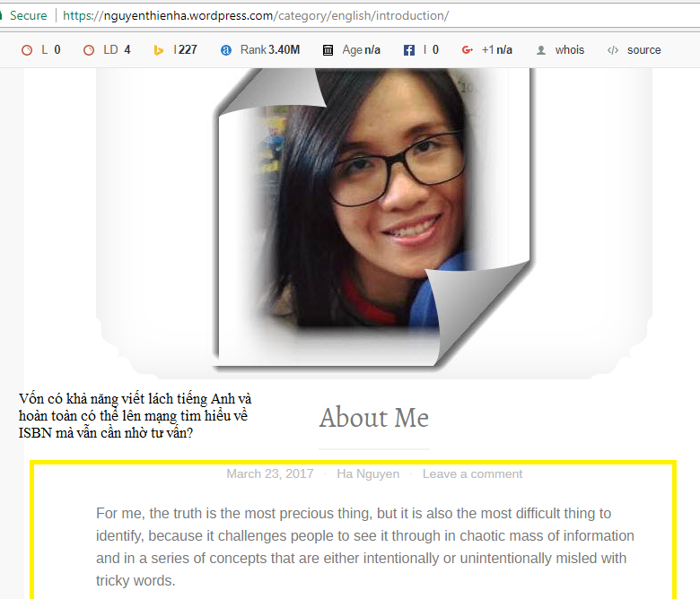Click the L links value 0
Viewport: 700px width, 599px height.
(57, 50)
